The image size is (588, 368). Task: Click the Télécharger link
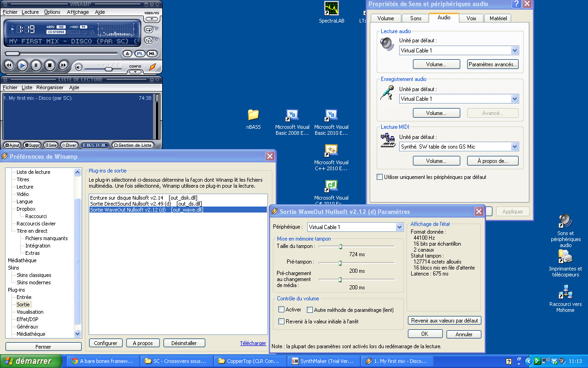(x=253, y=343)
